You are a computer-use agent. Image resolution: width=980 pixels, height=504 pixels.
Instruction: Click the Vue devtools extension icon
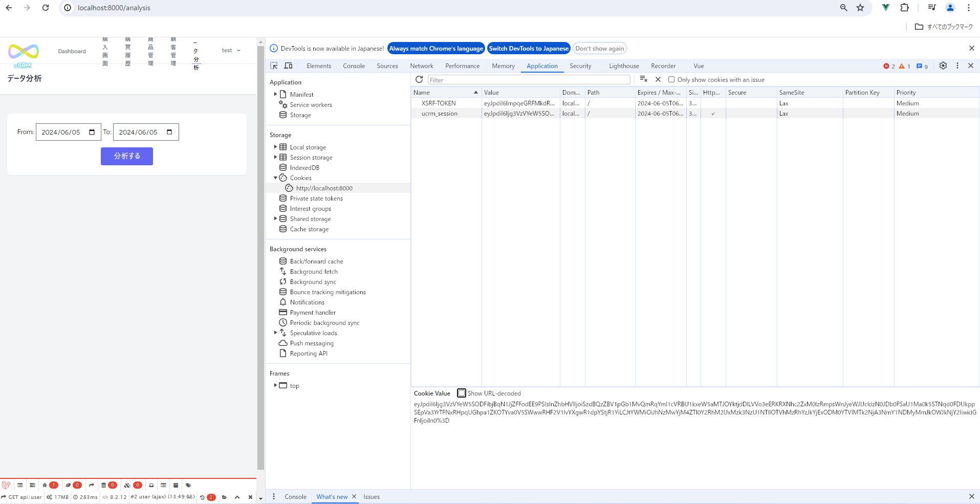(x=886, y=8)
